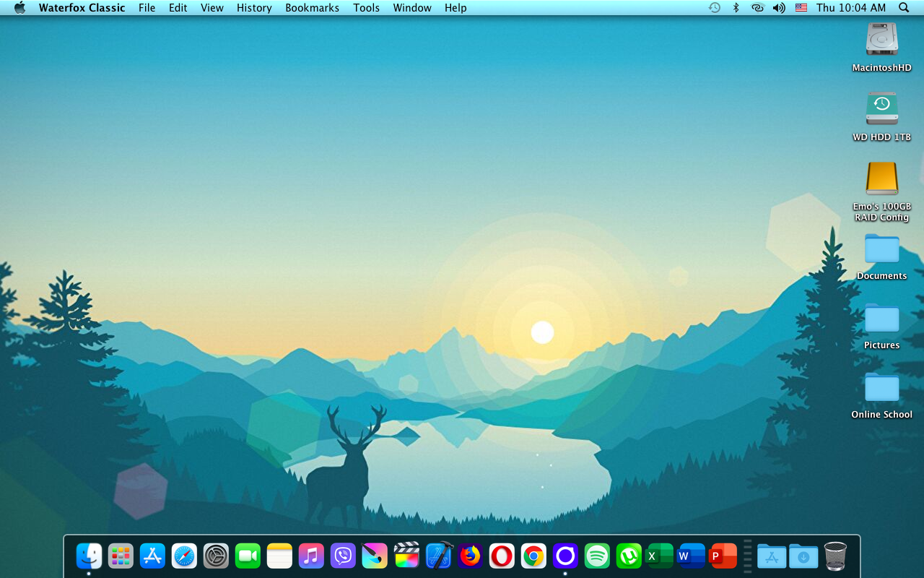Launch Microsoft PowerPoint from the Dock
This screenshot has width=924, height=578.
coord(724,556)
